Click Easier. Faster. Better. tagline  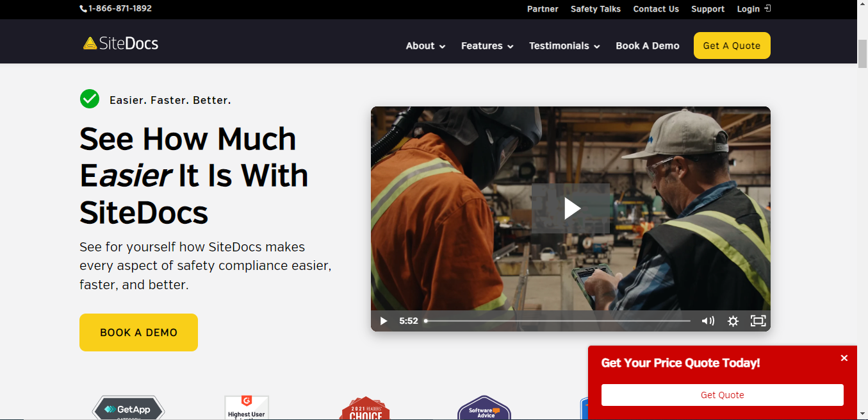tap(170, 100)
